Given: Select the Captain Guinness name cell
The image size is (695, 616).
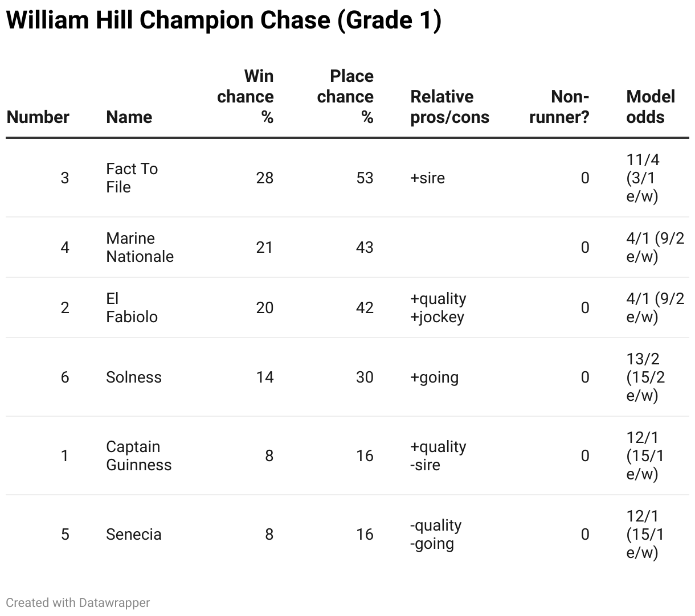Looking at the screenshot, I should point(138,455).
